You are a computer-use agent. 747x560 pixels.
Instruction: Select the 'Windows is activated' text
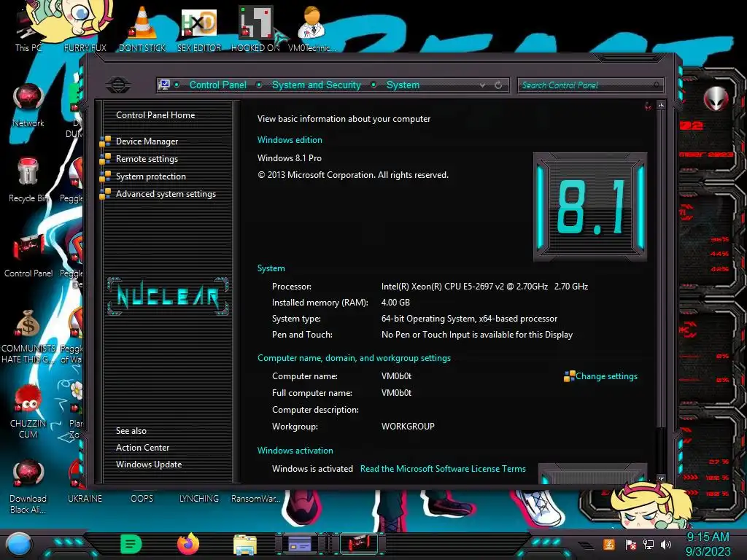point(312,469)
